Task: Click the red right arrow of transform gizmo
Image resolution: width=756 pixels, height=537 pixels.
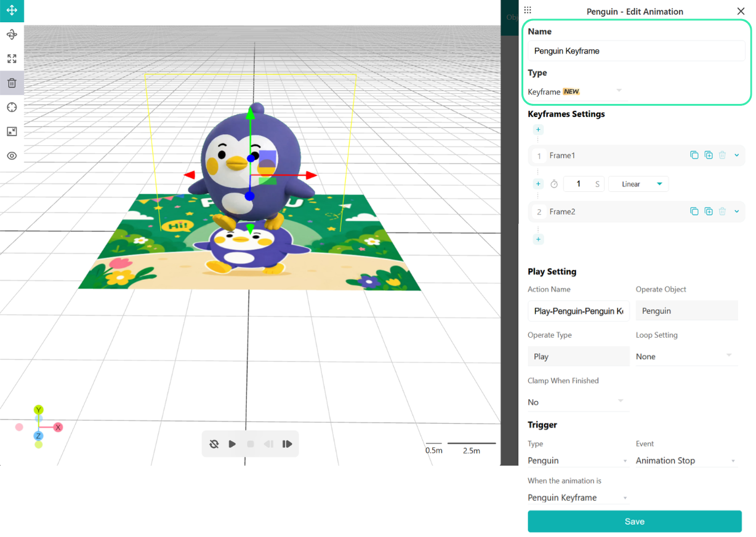Action: [x=311, y=175]
